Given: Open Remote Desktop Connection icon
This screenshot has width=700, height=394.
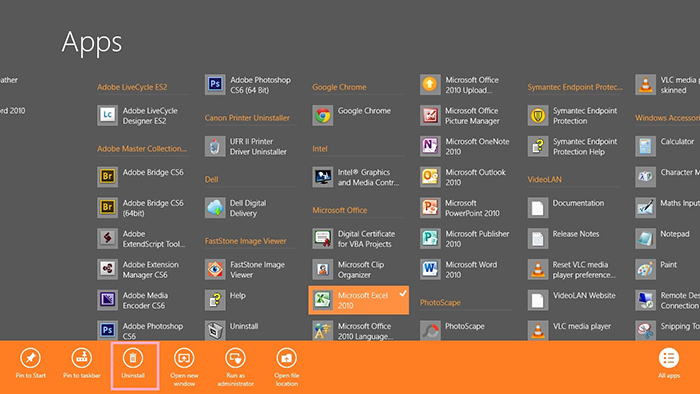Looking at the screenshot, I should pyautogui.click(x=646, y=300).
